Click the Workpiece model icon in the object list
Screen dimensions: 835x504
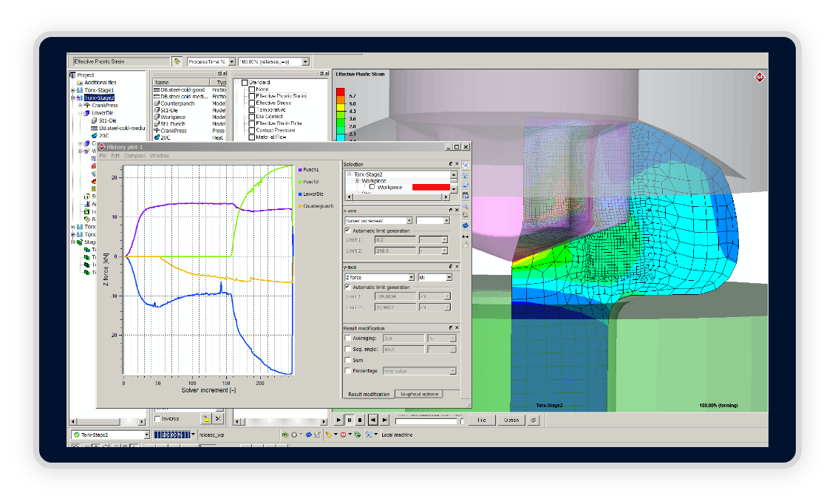click(x=157, y=118)
